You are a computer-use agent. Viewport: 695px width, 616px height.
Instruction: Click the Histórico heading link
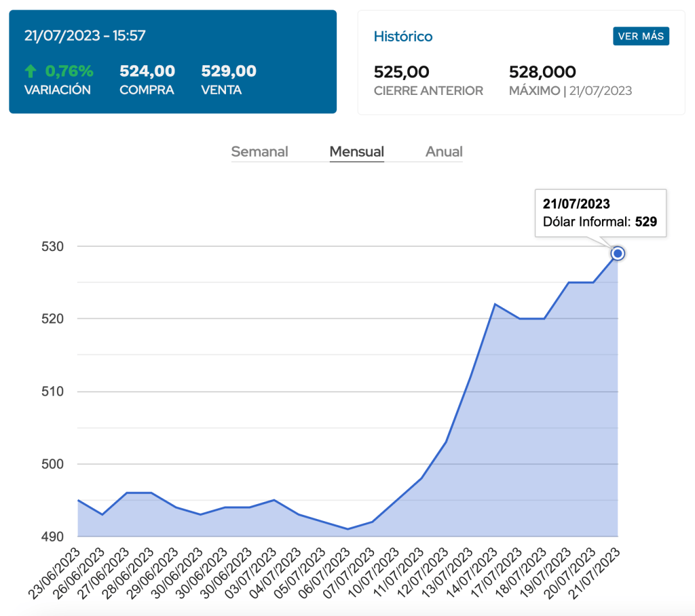coord(403,37)
